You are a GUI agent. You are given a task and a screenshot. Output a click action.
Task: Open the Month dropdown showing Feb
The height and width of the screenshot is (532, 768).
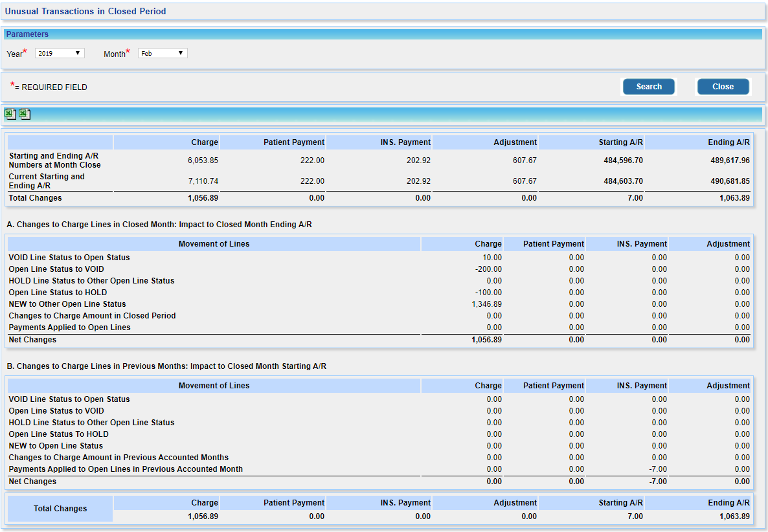coord(163,54)
